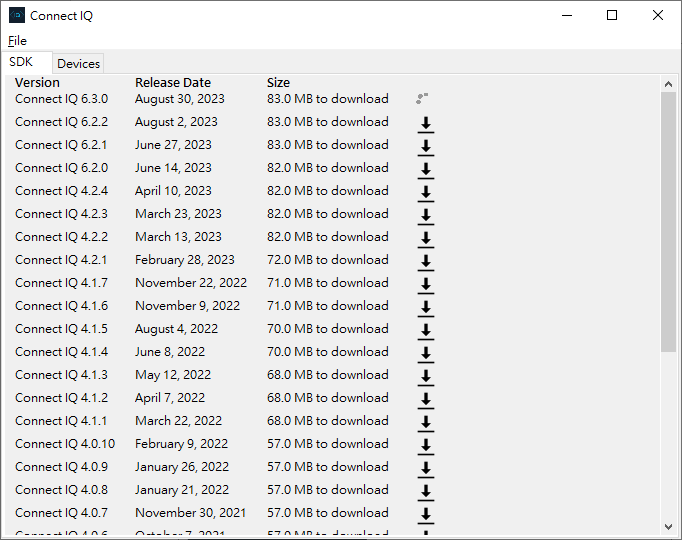Image resolution: width=682 pixels, height=540 pixels.
Task: Open the File menu
Action: click(x=17, y=41)
